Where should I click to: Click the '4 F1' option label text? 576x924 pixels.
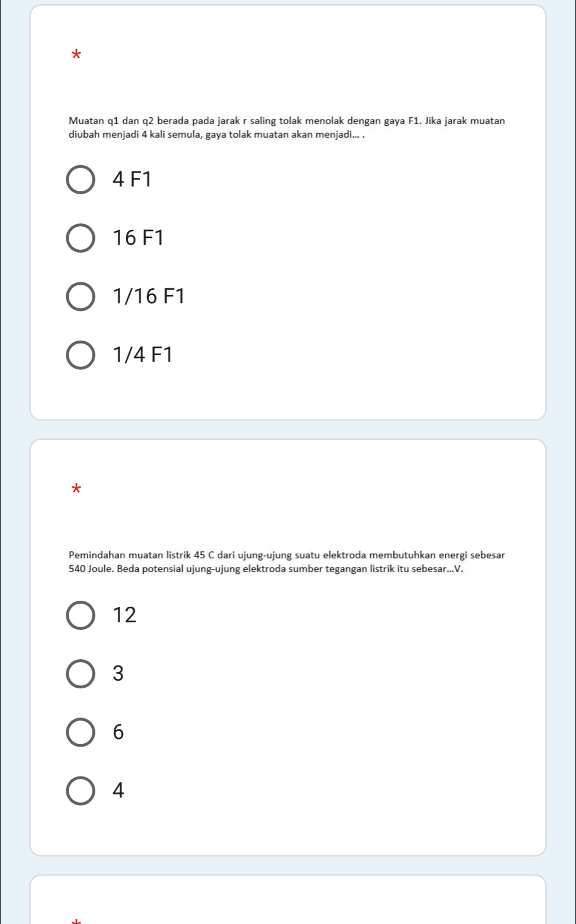pos(132,179)
